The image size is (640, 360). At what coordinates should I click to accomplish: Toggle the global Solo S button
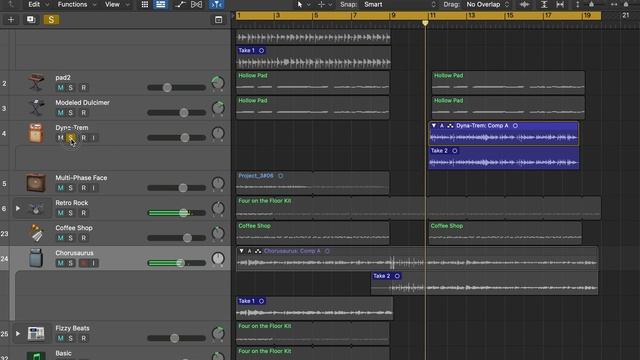coord(51,20)
